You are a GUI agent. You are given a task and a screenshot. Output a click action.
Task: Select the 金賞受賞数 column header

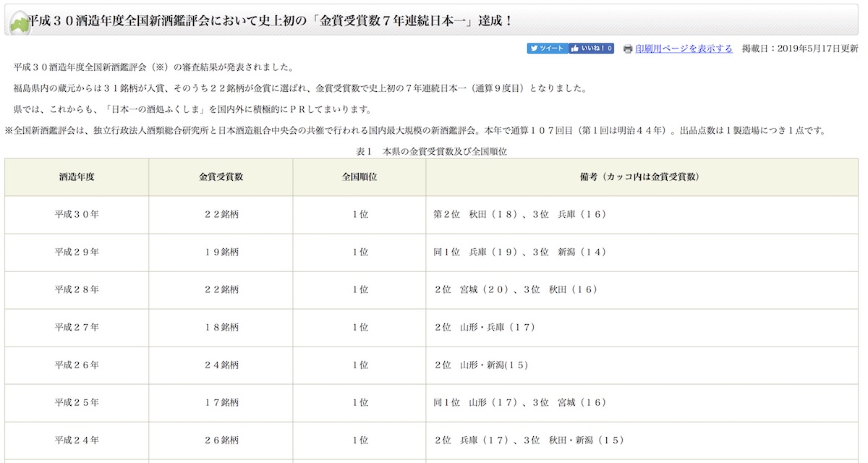[x=221, y=177]
